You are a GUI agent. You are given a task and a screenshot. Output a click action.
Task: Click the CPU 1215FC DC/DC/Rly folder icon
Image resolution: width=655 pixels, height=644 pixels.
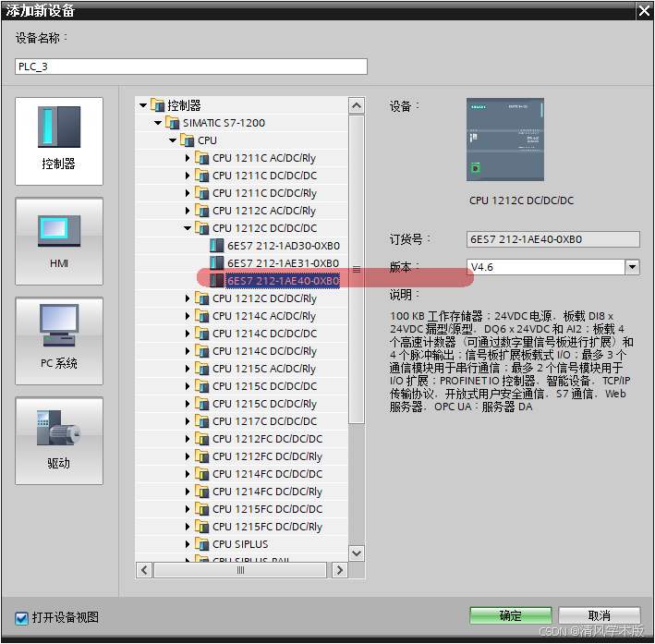tap(202, 527)
